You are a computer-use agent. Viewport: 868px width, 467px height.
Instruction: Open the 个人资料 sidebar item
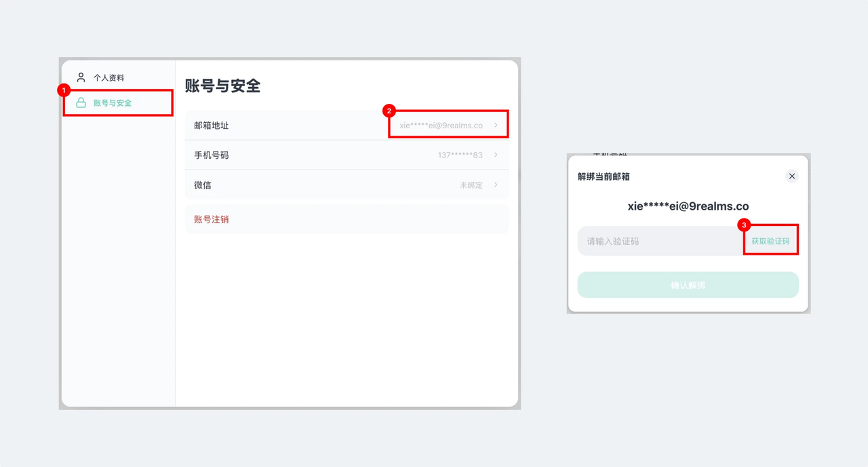(108, 78)
